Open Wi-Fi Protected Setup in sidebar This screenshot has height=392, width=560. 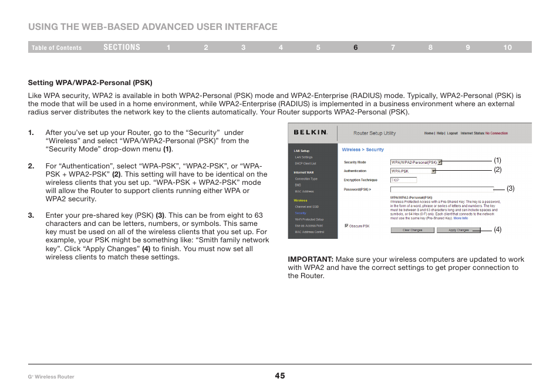click(309, 219)
